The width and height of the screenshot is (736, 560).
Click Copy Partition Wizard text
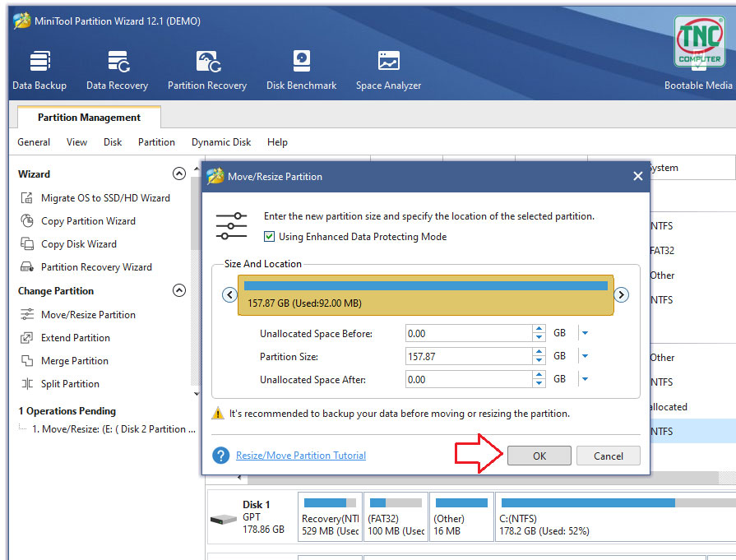click(x=88, y=220)
